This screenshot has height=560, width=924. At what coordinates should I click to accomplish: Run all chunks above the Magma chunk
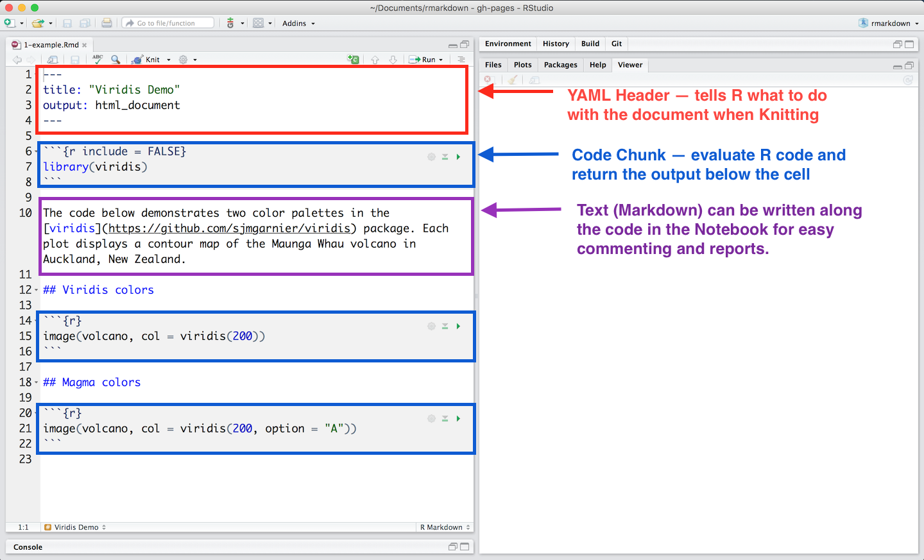click(x=445, y=418)
